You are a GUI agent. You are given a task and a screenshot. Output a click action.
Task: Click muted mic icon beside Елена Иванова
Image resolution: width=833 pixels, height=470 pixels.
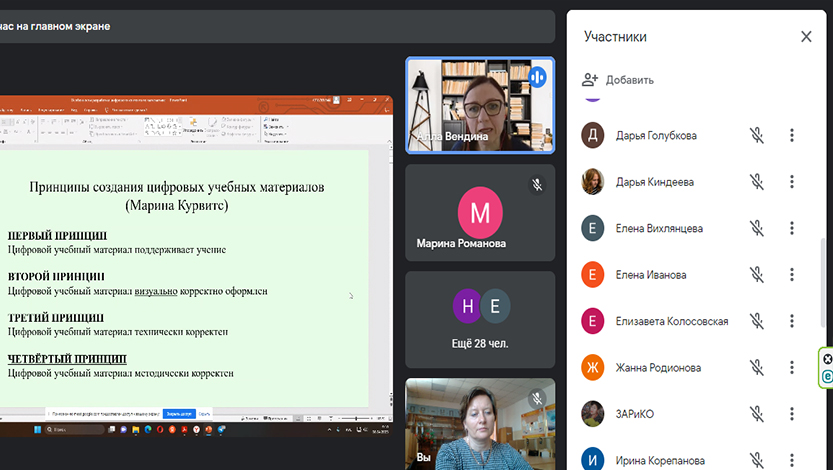click(757, 275)
